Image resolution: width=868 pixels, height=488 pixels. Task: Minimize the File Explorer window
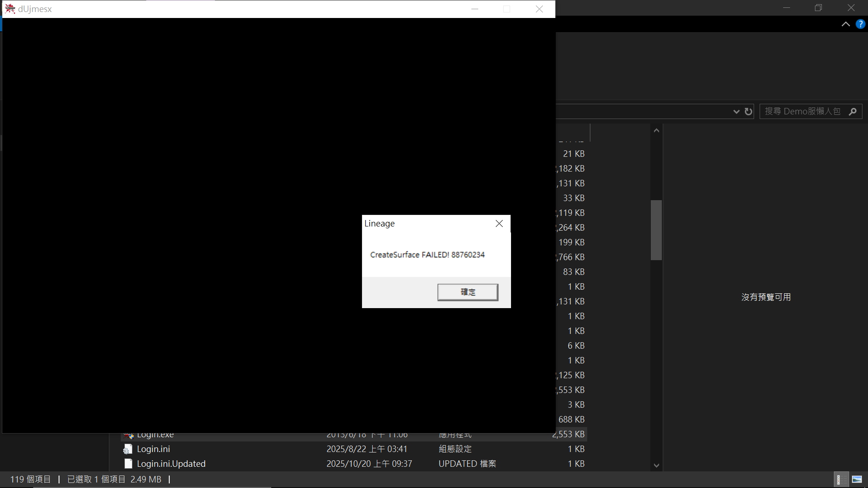click(786, 8)
